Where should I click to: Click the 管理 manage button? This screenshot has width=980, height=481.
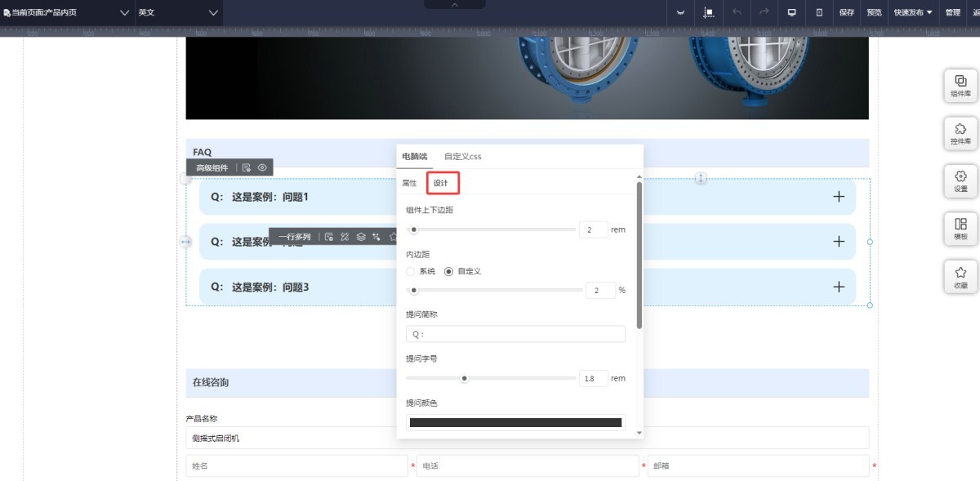pyautogui.click(x=953, y=12)
